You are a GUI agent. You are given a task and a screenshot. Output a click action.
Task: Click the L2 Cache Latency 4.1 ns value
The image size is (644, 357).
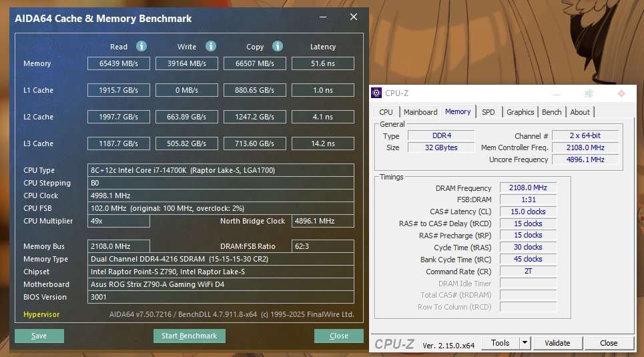[x=323, y=117]
